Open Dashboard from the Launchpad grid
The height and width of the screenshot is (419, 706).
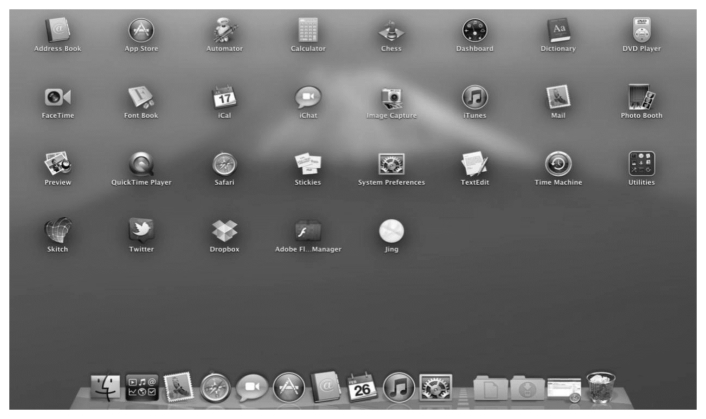tap(475, 31)
